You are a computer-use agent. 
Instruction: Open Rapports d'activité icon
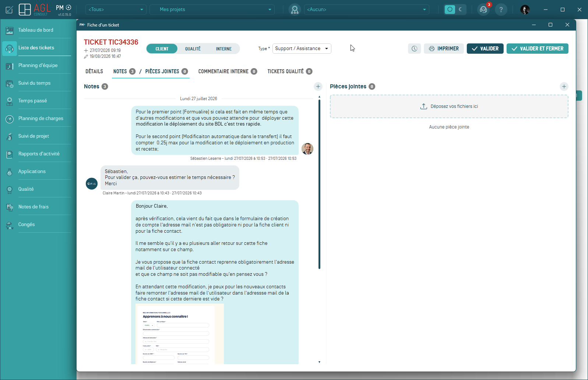(x=10, y=154)
